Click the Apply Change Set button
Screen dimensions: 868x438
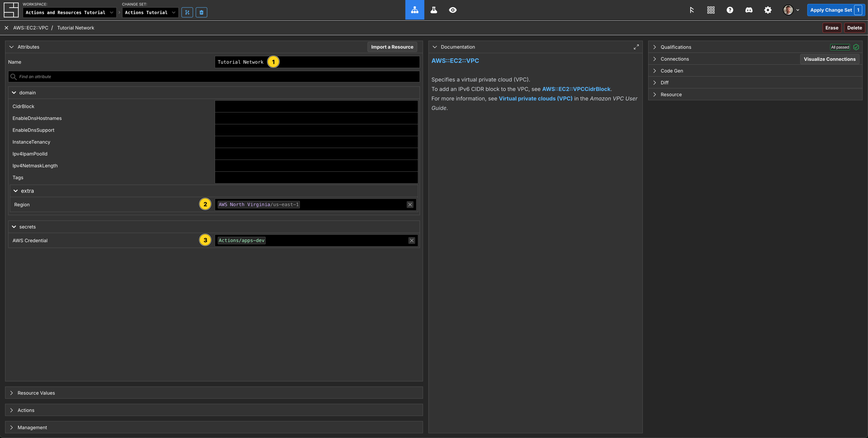point(836,10)
